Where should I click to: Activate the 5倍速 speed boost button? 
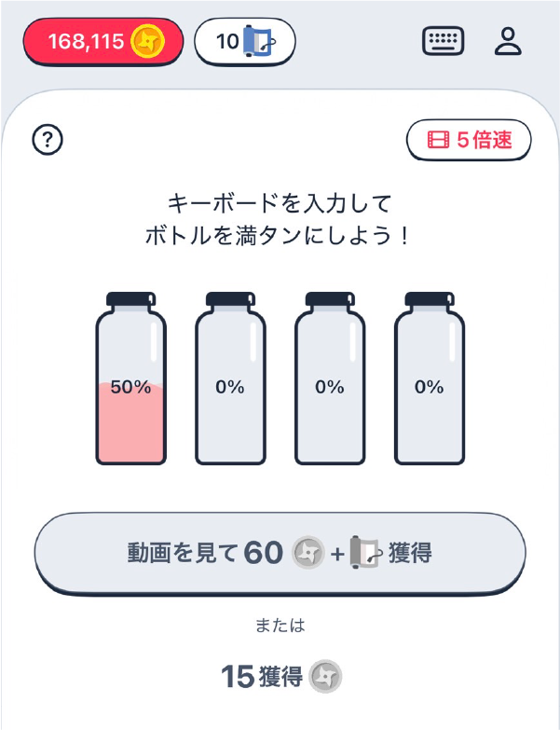click(x=469, y=141)
